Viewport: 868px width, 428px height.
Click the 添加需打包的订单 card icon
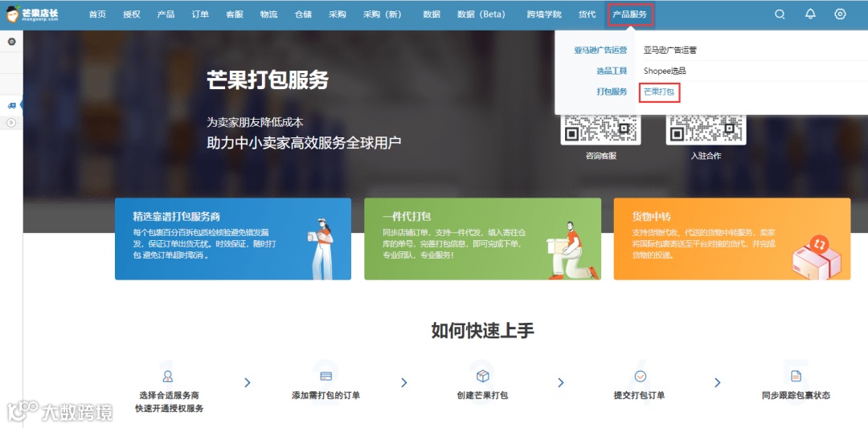pos(326,376)
